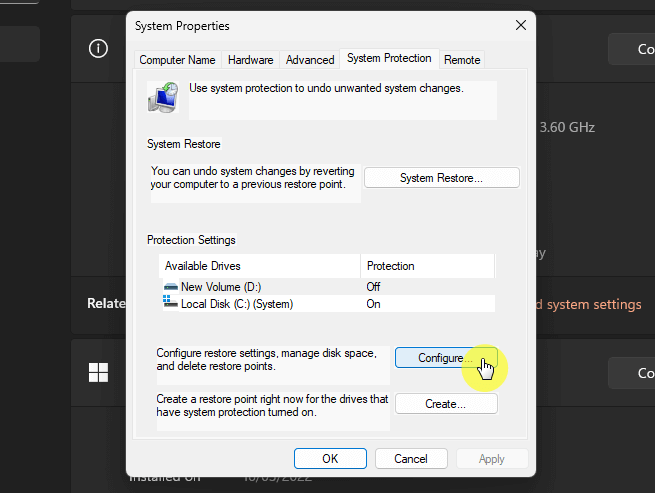Close the System Properties dialog
The width and height of the screenshot is (655, 493).
click(x=520, y=25)
